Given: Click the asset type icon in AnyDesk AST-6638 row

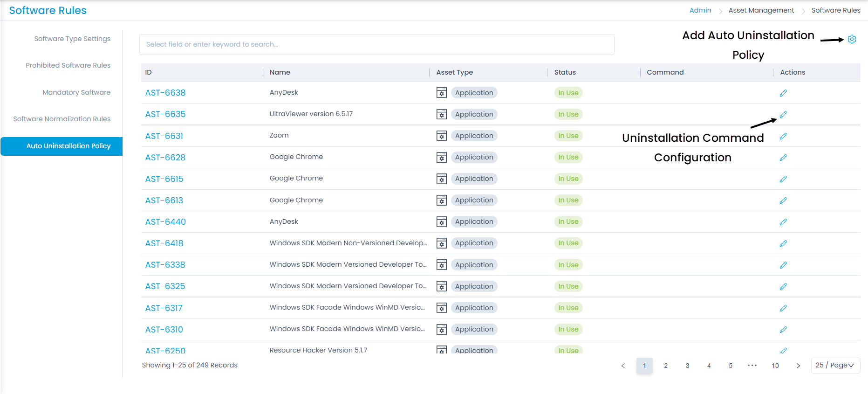Looking at the screenshot, I should pyautogui.click(x=442, y=93).
